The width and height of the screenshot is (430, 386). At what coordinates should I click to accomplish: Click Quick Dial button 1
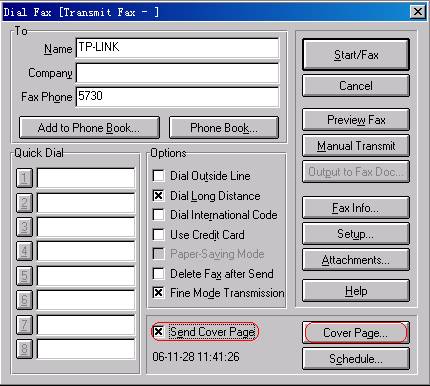coord(24,178)
